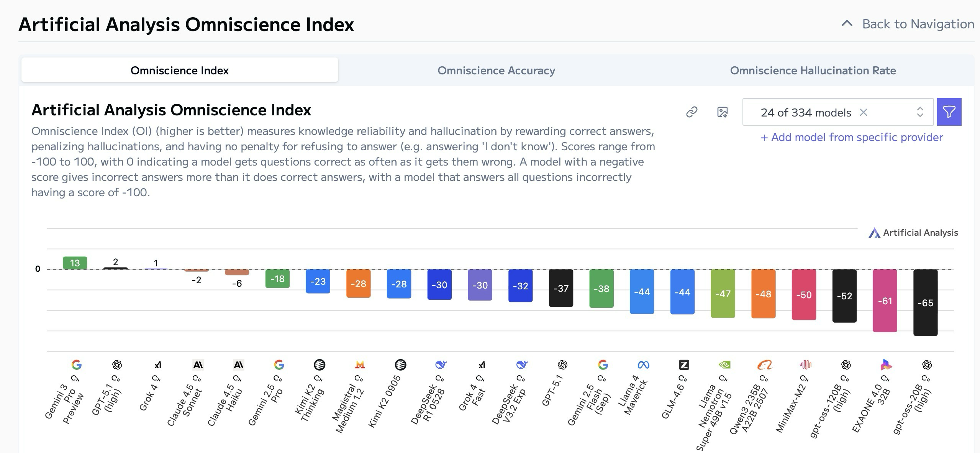Copy the chart link using the chain icon
Image resolution: width=980 pixels, height=453 pixels.
(692, 112)
